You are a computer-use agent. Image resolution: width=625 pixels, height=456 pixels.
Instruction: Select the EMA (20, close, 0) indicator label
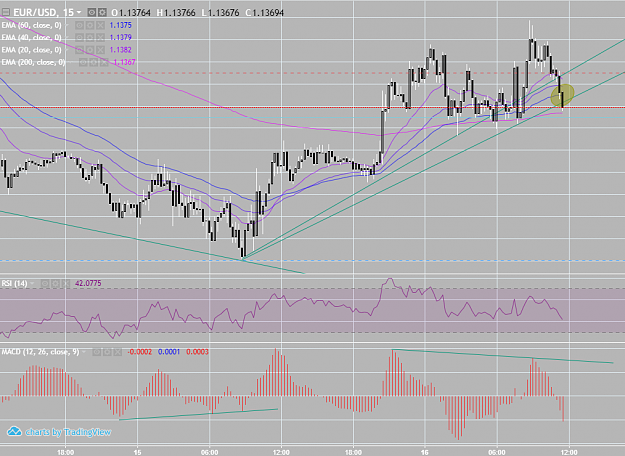(x=31, y=50)
